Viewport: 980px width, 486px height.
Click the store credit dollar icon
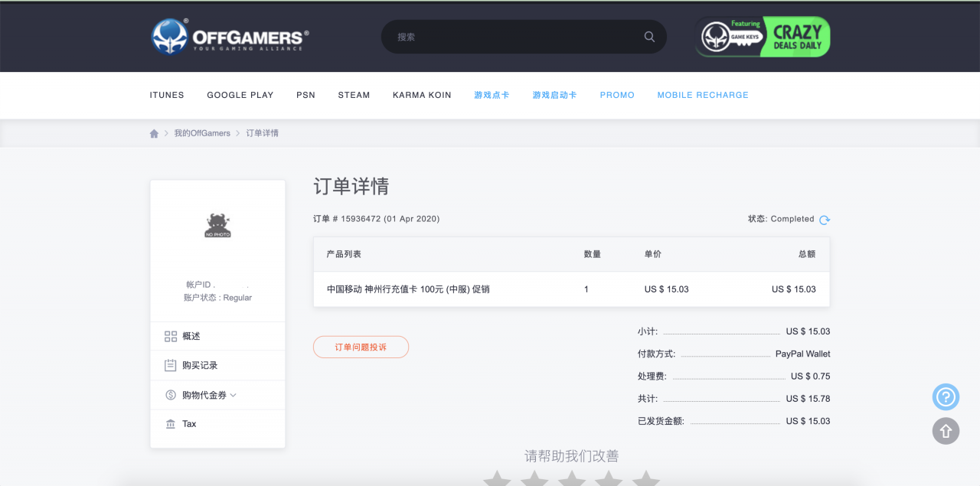tap(171, 395)
